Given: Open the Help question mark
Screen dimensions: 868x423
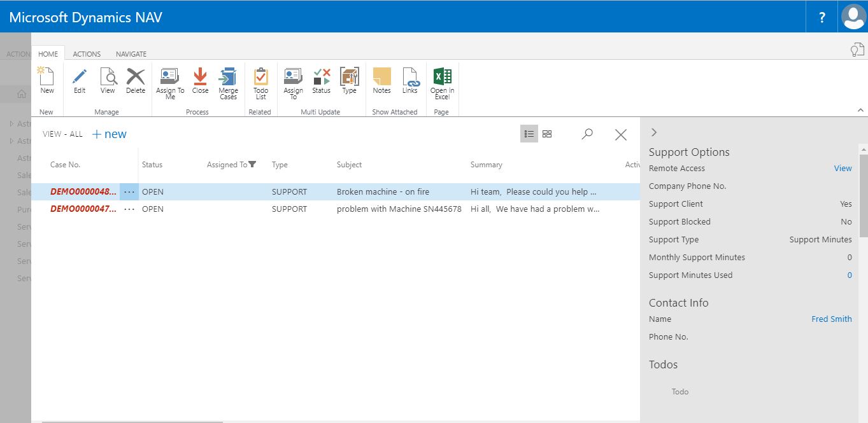Looking at the screenshot, I should tap(823, 17).
